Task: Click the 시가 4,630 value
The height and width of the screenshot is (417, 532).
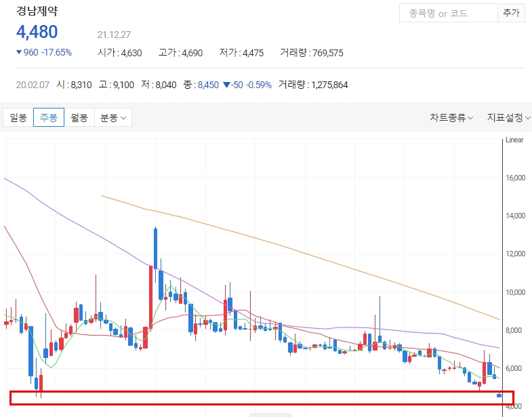Action: [x=120, y=53]
